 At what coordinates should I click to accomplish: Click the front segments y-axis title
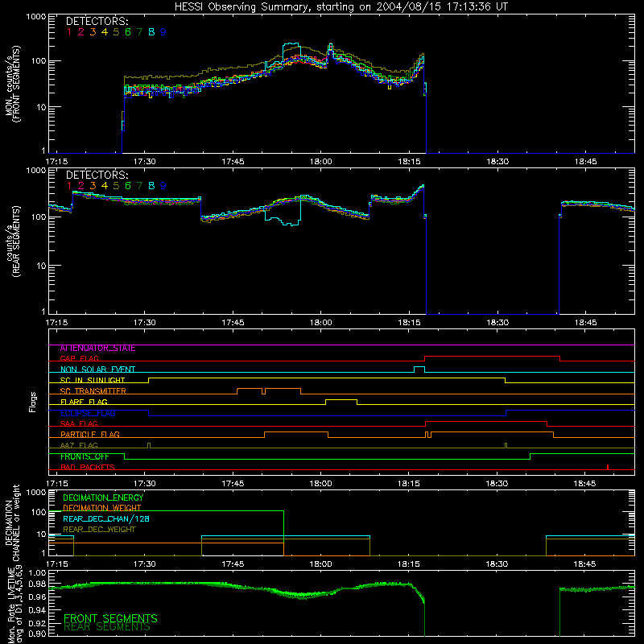(x=12, y=85)
